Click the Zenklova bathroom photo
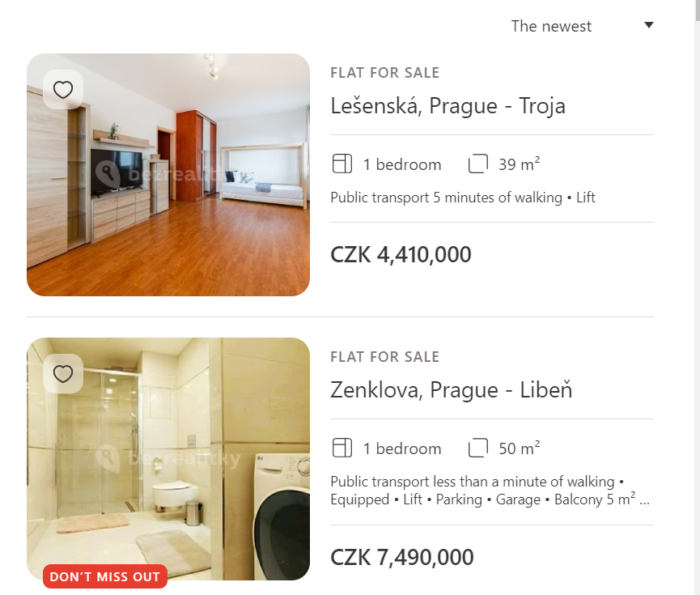Image resolution: width=700 pixels, height=595 pixels. pos(168,459)
